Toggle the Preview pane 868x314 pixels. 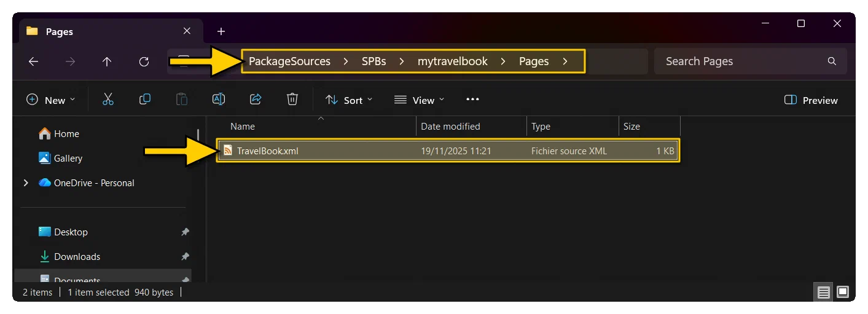(x=811, y=100)
